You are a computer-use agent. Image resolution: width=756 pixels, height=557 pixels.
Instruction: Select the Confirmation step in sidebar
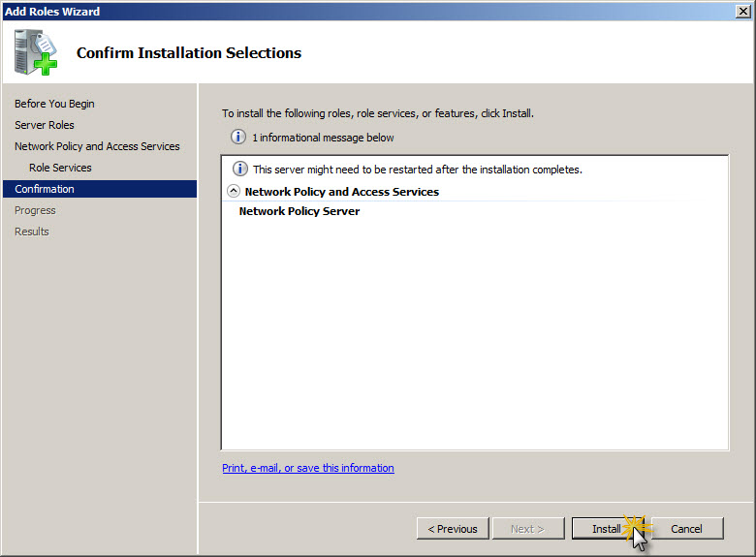pyautogui.click(x=100, y=189)
